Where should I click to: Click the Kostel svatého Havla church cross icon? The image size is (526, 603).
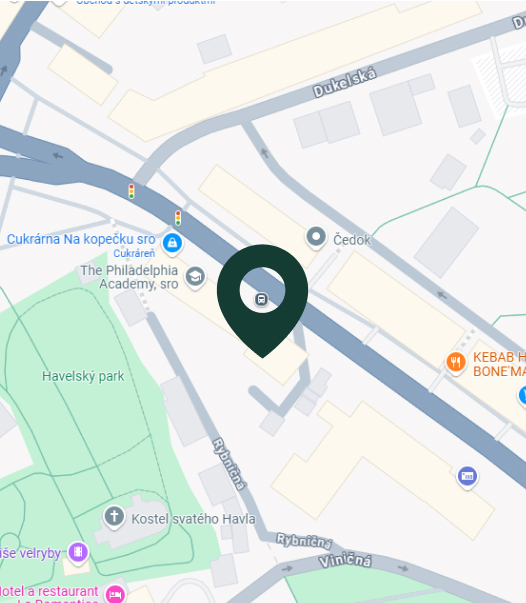[x=114, y=516]
